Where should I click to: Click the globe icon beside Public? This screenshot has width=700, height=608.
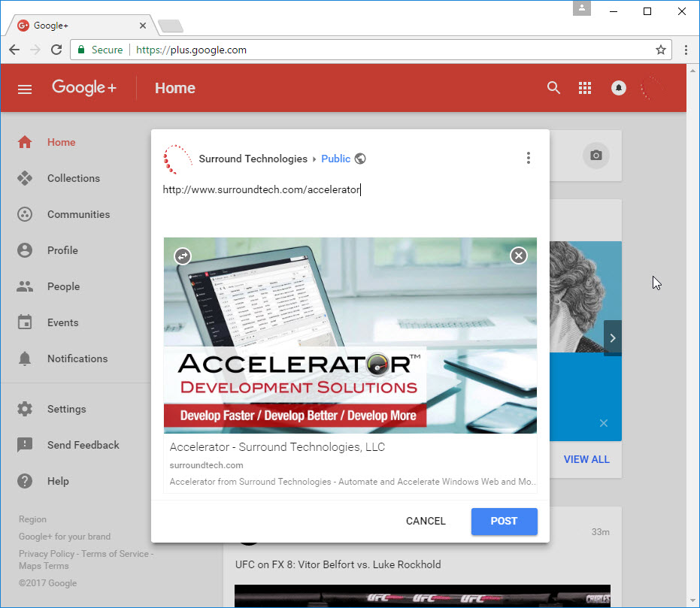coord(360,159)
